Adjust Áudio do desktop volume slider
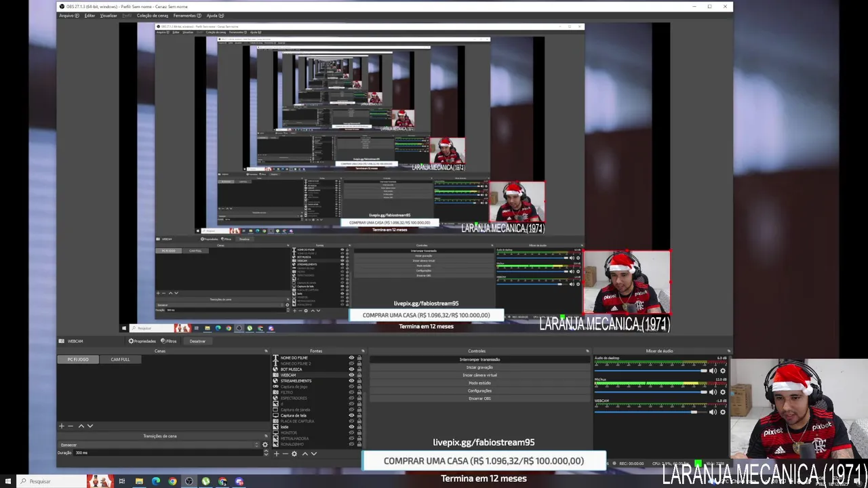868x488 pixels. click(650, 371)
